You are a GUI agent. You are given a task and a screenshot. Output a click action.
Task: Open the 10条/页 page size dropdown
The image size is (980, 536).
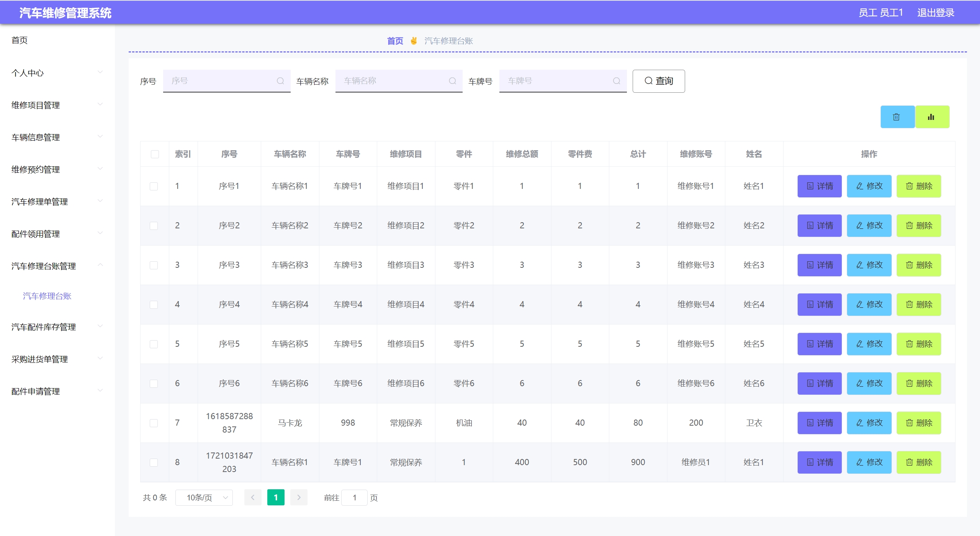tap(204, 497)
